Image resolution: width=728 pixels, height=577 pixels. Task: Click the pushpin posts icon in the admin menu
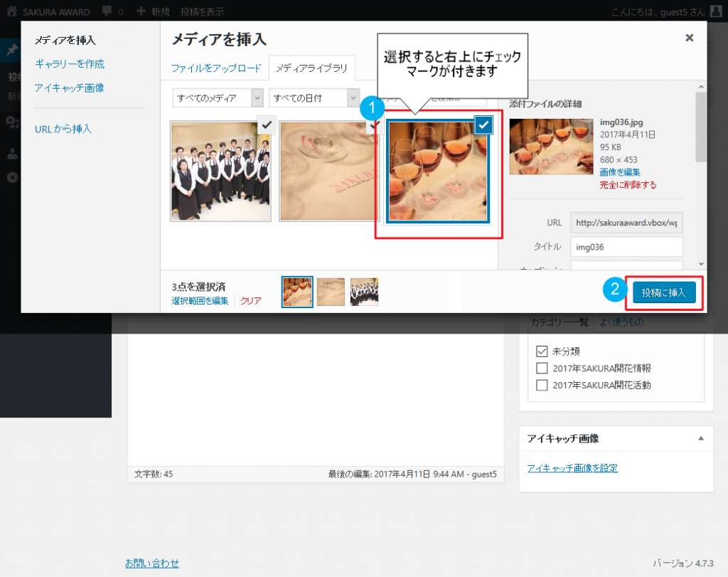pyautogui.click(x=12, y=49)
